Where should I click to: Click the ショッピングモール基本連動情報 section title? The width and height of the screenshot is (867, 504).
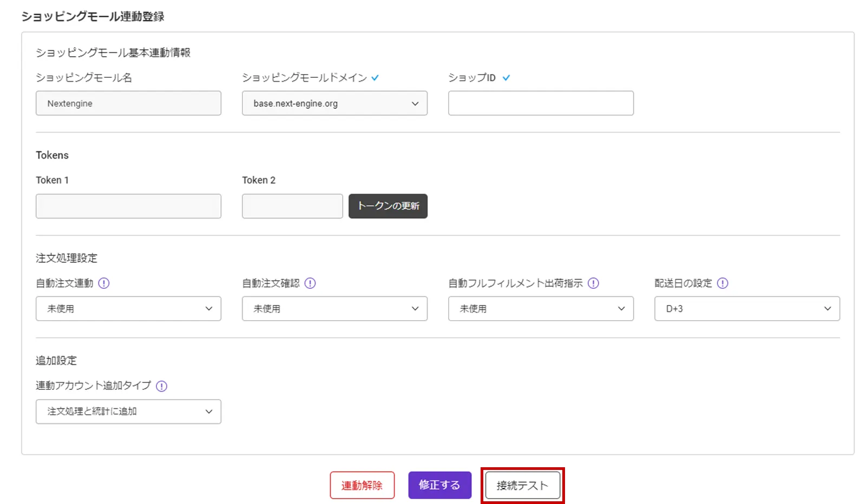point(113,52)
